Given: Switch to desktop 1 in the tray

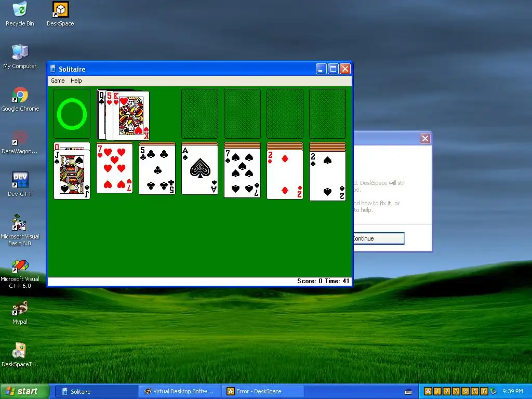Looking at the screenshot, I should pos(437,392).
